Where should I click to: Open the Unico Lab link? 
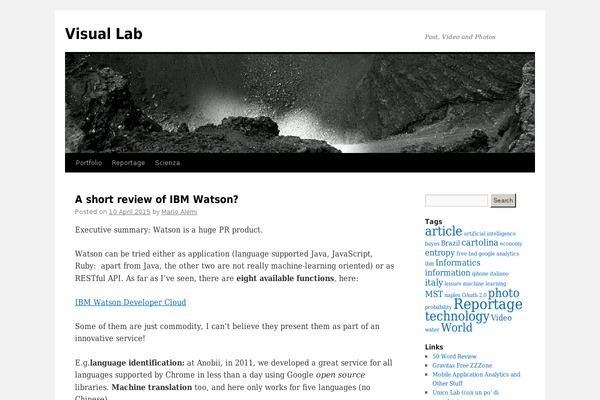pyautogui.click(x=466, y=393)
